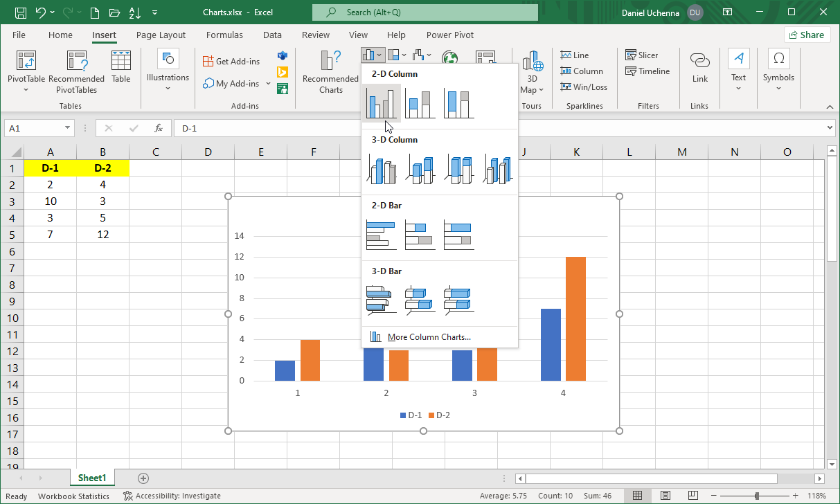The width and height of the screenshot is (840, 504).
Task: Insert a Slicer filter
Action: tap(641, 55)
